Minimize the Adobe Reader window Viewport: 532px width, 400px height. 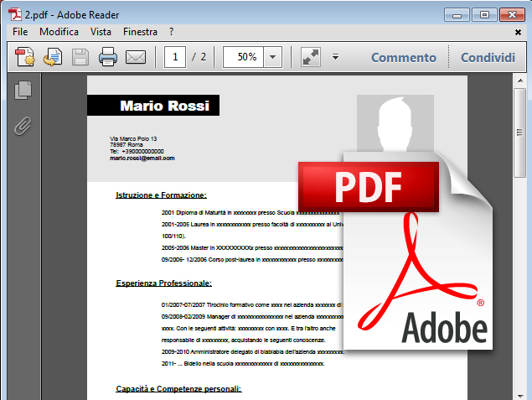pos(457,15)
